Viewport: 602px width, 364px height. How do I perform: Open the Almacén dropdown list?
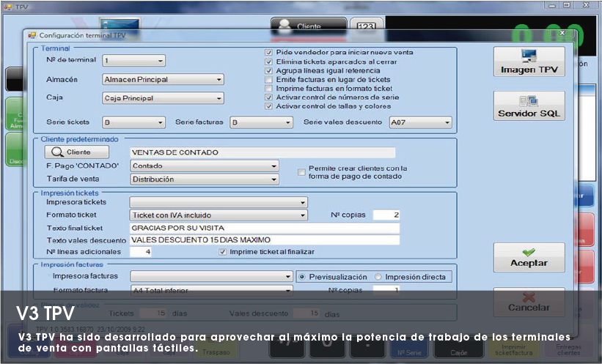[163, 79]
